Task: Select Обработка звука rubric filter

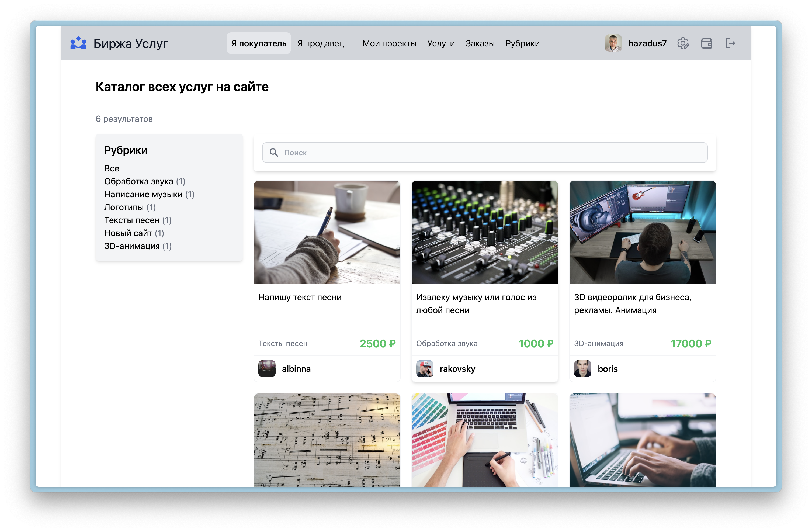Action: (x=138, y=181)
